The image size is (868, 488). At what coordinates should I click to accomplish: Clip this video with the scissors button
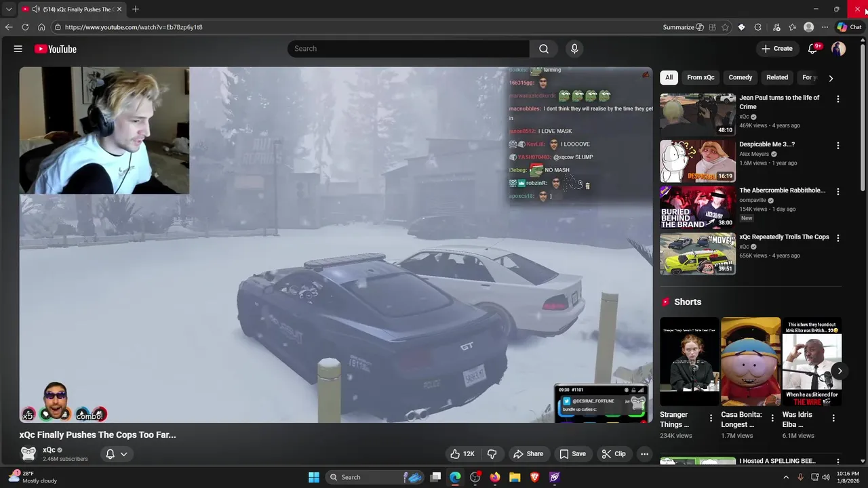click(614, 454)
